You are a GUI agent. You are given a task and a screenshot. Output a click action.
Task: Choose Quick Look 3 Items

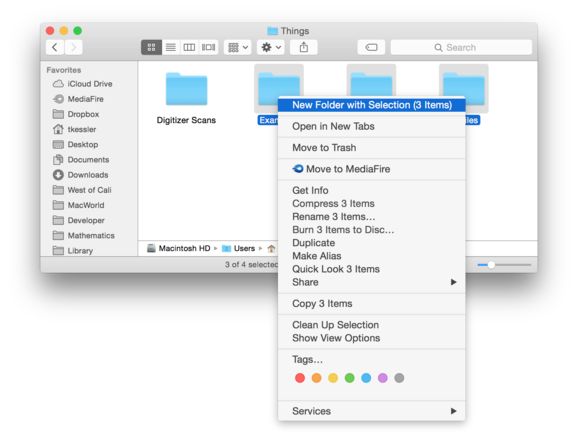tap(371, 269)
